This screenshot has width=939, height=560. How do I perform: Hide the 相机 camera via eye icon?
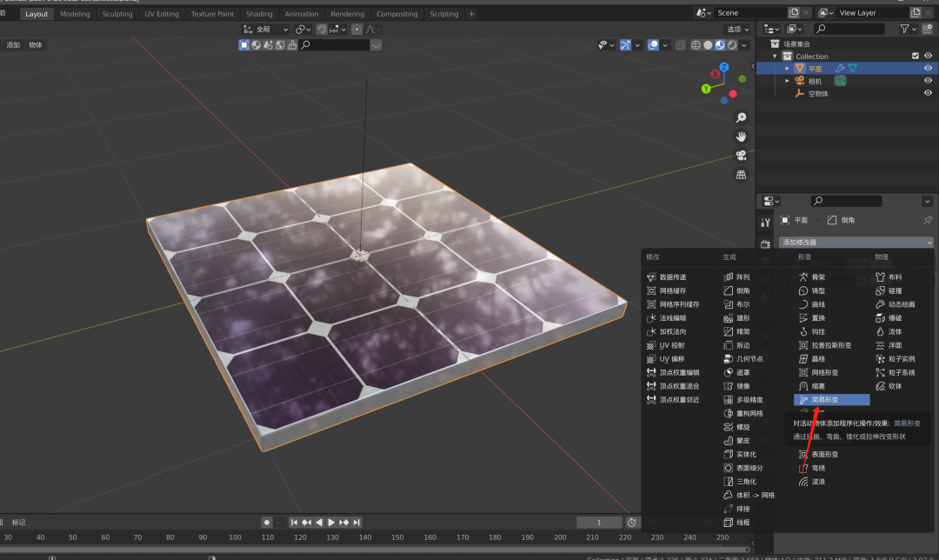pyautogui.click(x=928, y=80)
